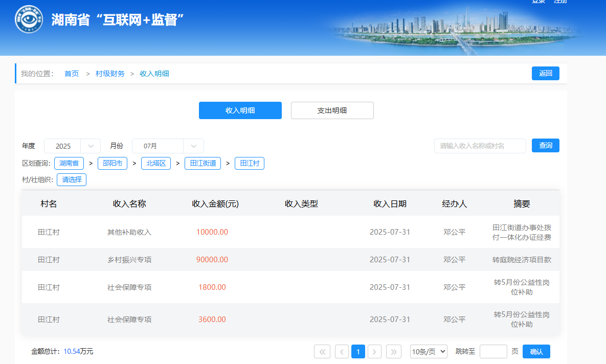Click the 跳转至 page number input box
606x364 pixels.
tap(493, 352)
